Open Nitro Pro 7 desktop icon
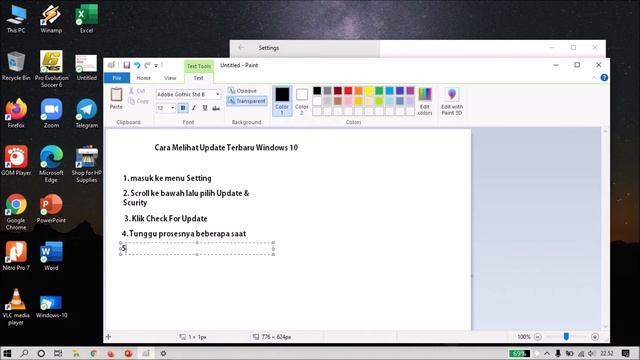This screenshot has height=360, width=640. pos(16,256)
